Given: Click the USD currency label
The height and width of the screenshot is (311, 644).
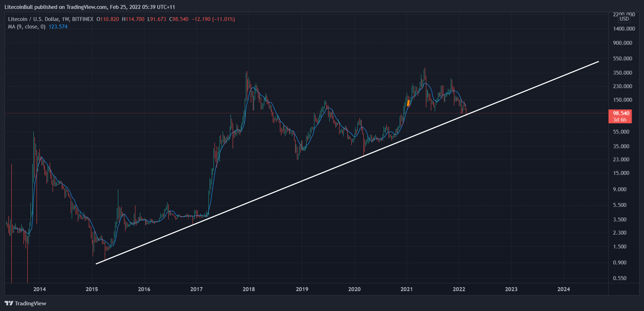Looking at the screenshot, I should point(624,19).
